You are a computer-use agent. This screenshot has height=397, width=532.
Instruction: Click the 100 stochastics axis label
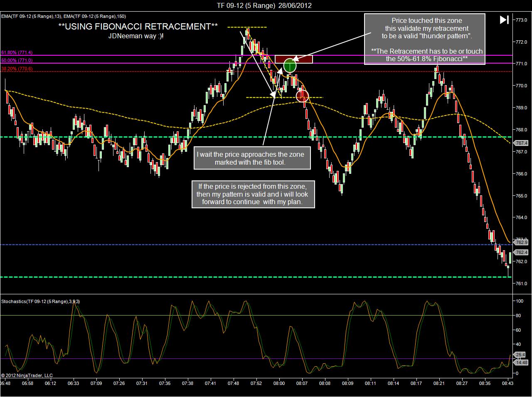point(519,301)
